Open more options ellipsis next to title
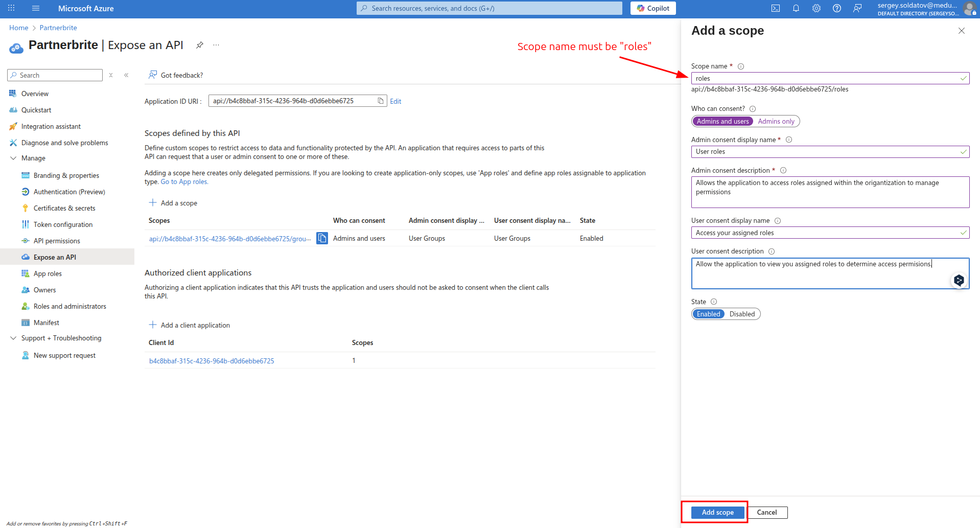Viewport: 980px width, 528px height. point(216,45)
